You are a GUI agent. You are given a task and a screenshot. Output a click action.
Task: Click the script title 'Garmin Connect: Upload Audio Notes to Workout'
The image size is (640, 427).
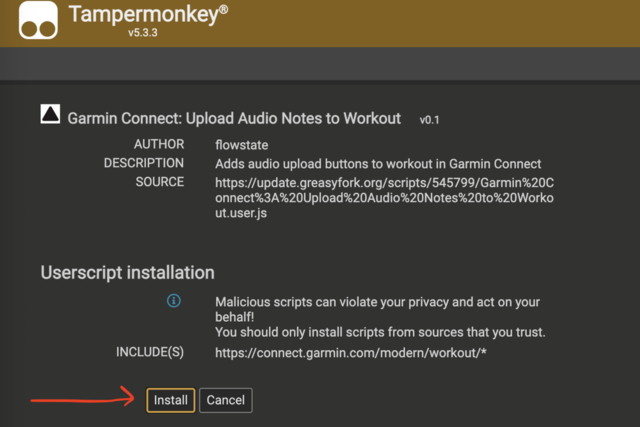234,118
